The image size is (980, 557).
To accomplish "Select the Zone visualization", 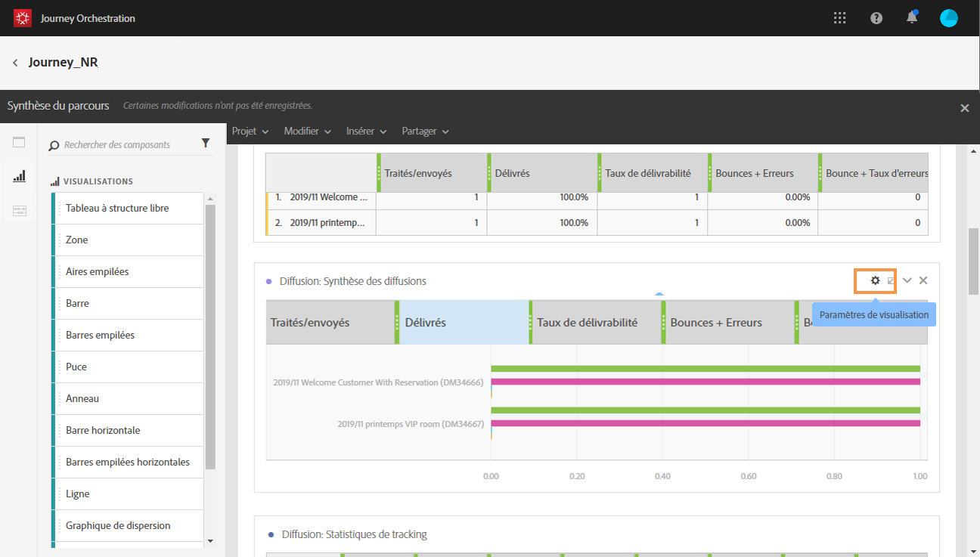I will coord(128,240).
